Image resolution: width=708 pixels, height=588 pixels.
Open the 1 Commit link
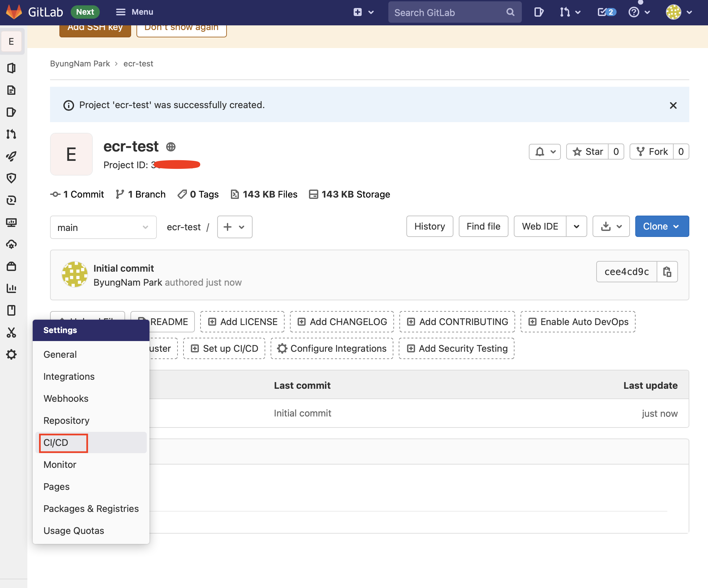[x=77, y=194]
